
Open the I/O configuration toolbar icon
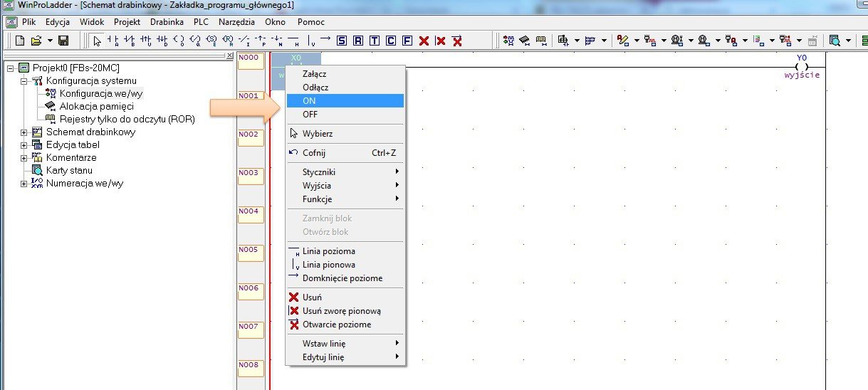click(509, 41)
